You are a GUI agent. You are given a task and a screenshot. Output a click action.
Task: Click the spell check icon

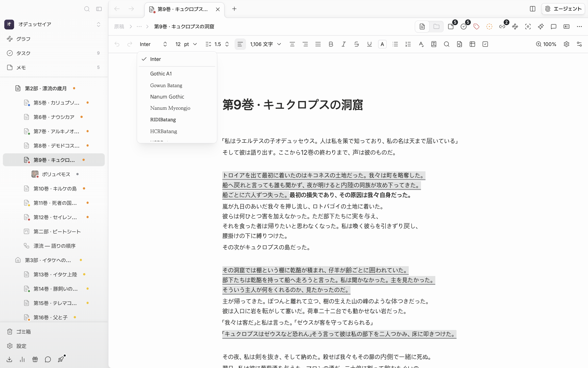pyautogui.click(x=421, y=44)
